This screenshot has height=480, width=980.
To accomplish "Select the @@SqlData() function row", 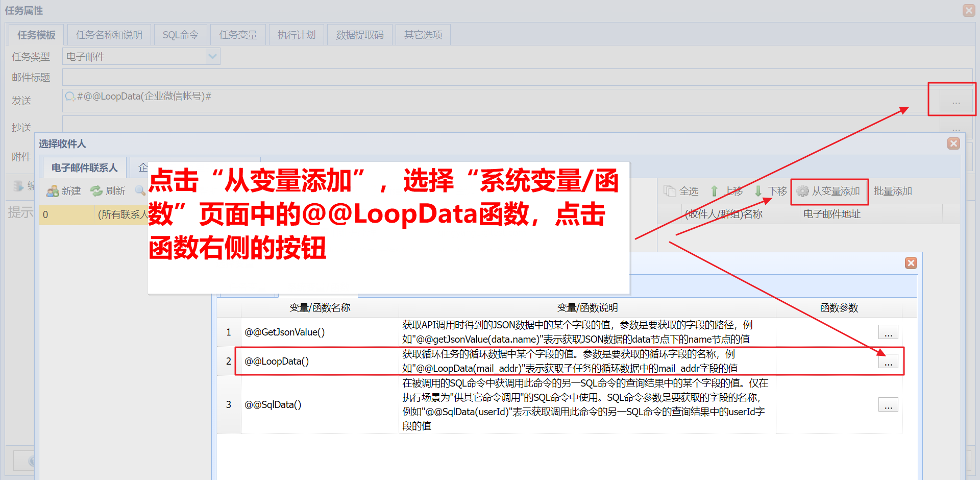I will 559,404.
